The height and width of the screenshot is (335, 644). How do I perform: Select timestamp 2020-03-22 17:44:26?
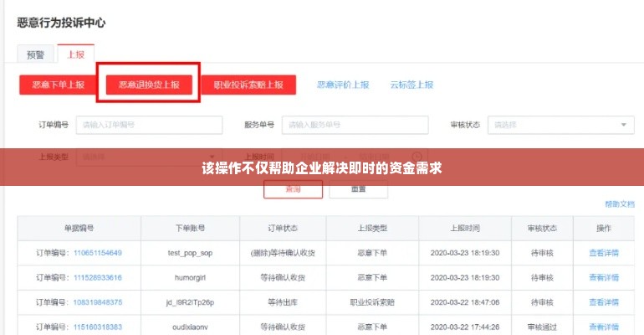tap(465, 327)
